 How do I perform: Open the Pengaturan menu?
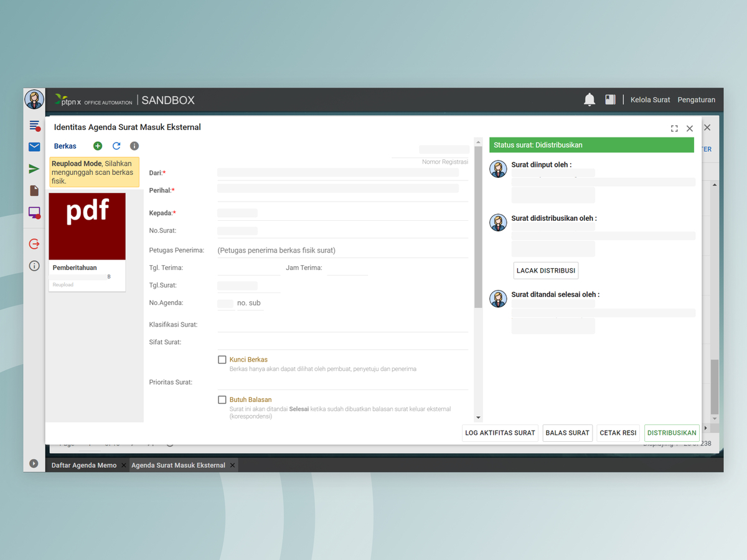pos(697,100)
